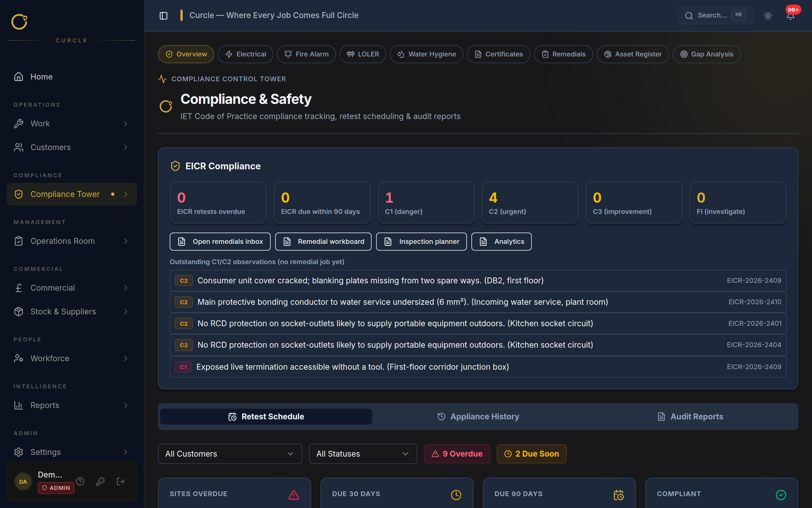812x508 pixels.
Task: Click the Due 30 Days clock icon
Action: tap(456, 495)
